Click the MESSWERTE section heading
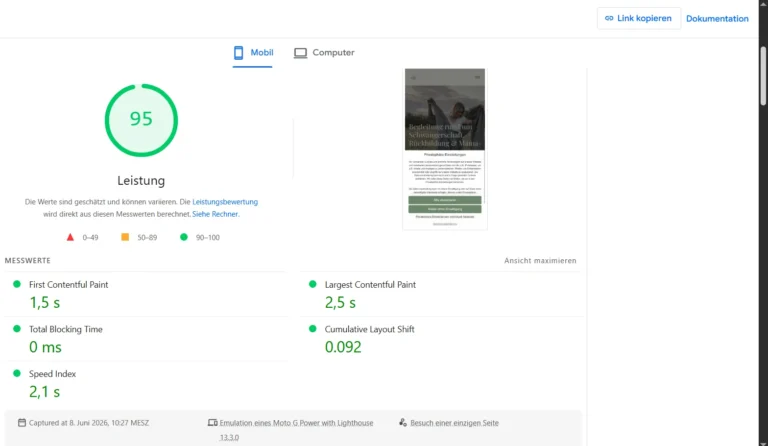 (x=28, y=260)
